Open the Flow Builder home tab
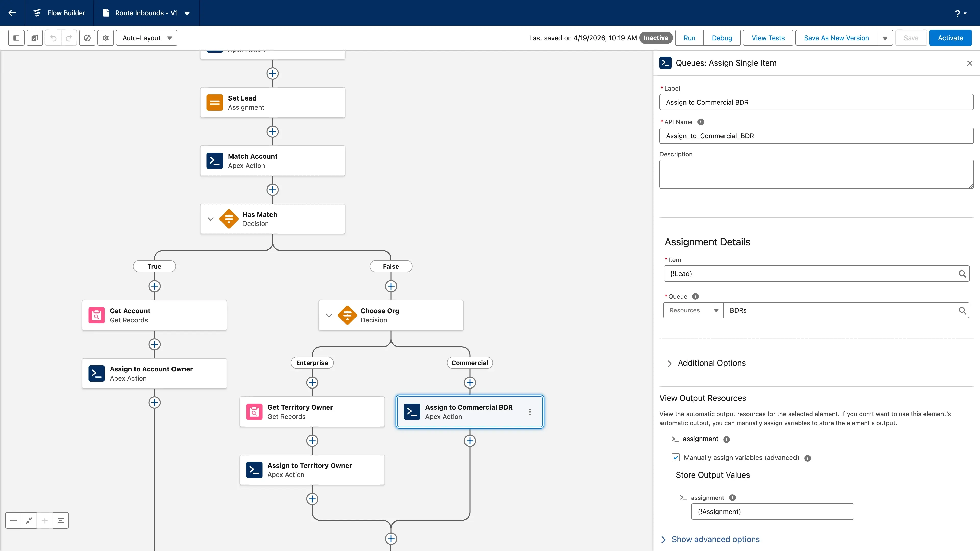The width and height of the screenshot is (980, 551). tap(59, 13)
